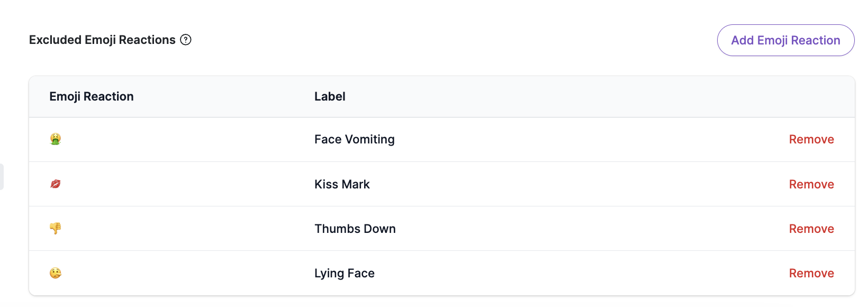Click the Emoji Reaction column header
Image resolution: width=868 pixels, height=307 pixels.
[92, 96]
